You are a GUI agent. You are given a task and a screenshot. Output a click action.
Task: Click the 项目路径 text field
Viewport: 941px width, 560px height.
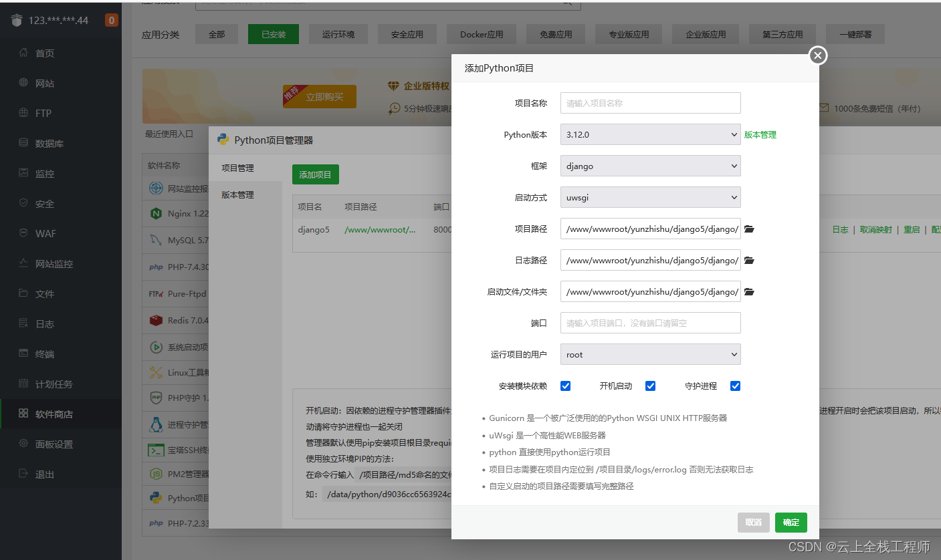(x=650, y=229)
